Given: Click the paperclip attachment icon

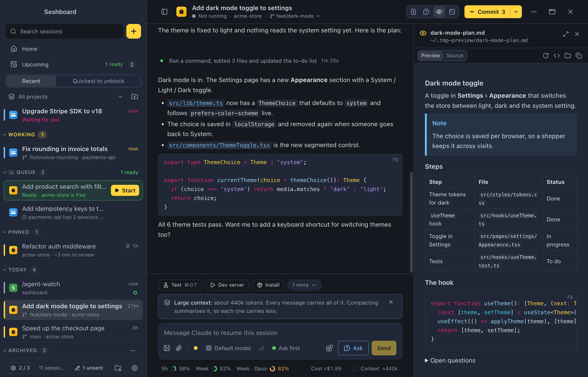Looking at the screenshot, I should point(179,348).
